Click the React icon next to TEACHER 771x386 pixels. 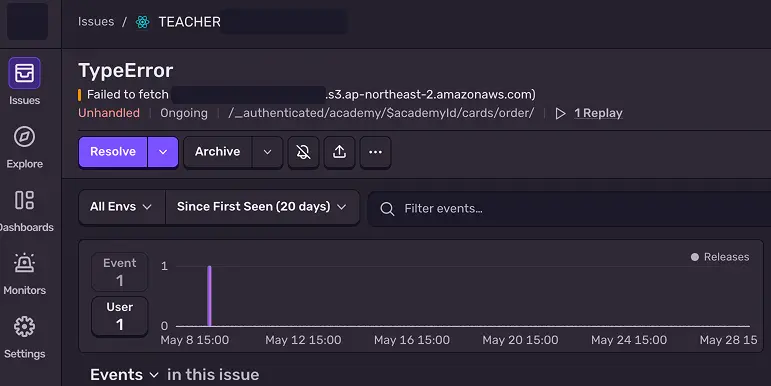tap(143, 22)
